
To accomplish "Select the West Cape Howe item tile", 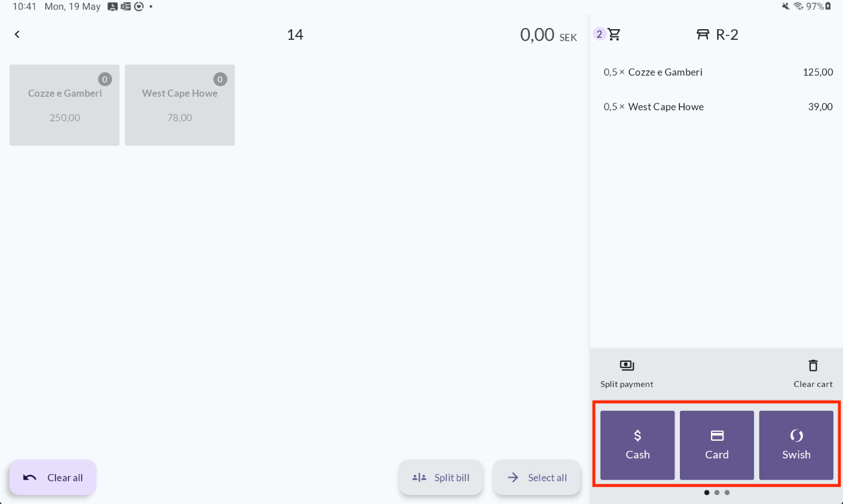I will tap(180, 105).
